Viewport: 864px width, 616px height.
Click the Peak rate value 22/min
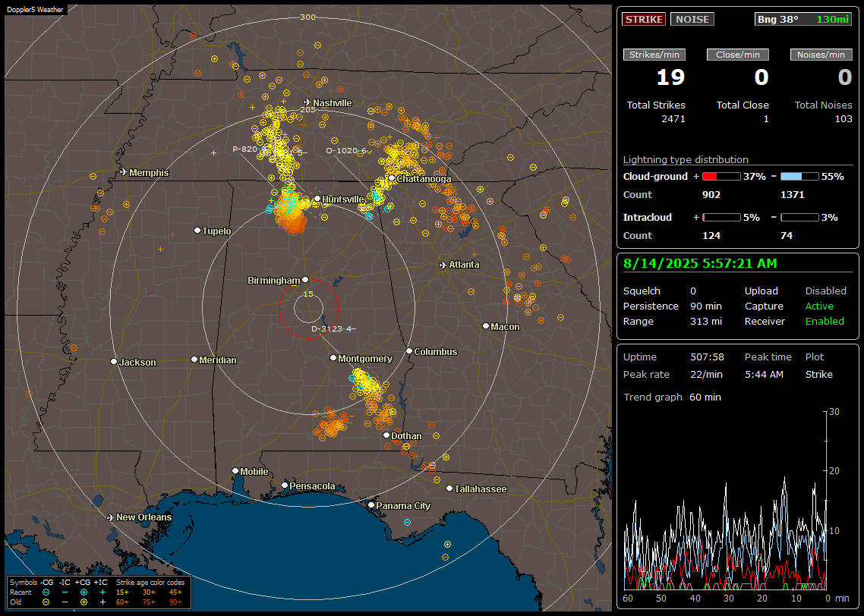(707, 374)
